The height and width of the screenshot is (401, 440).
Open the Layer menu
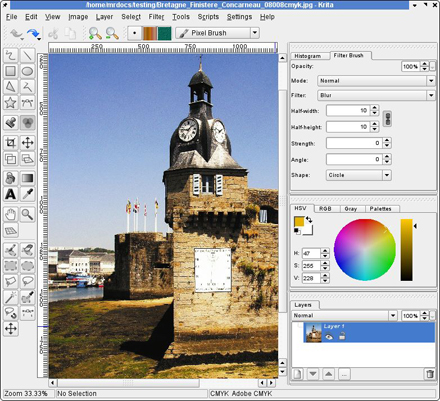click(104, 17)
